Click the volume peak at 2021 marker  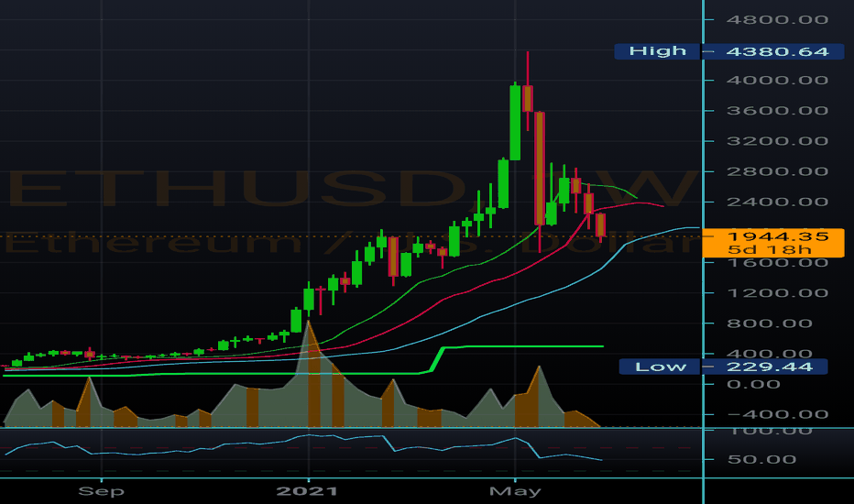[308, 323]
